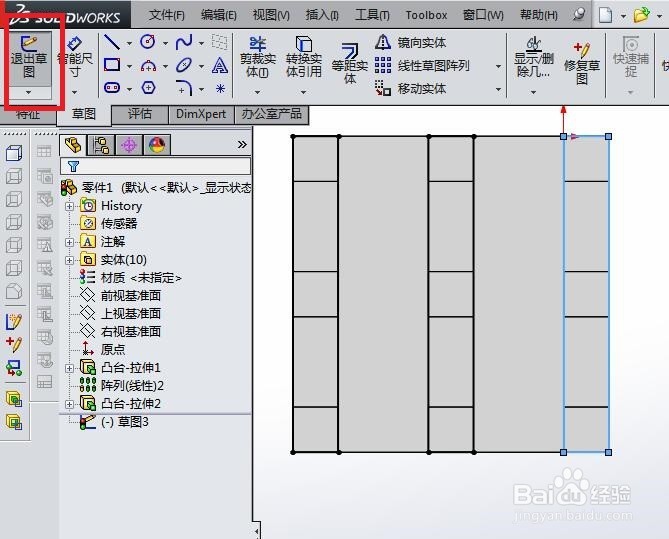Viewport: 669px width, 539px height.
Task: Open Display/Delete Relations dropdown arrow
Action: tap(533, 92)
